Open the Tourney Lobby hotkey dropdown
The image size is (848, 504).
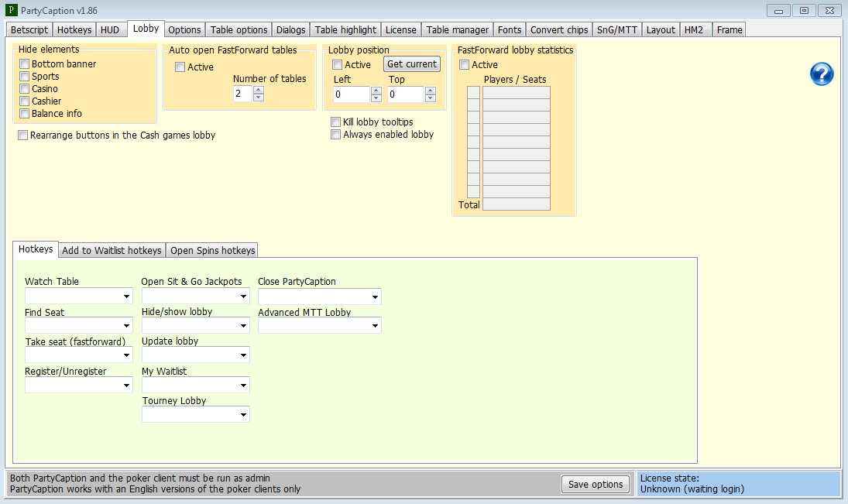tap(243, 415)
